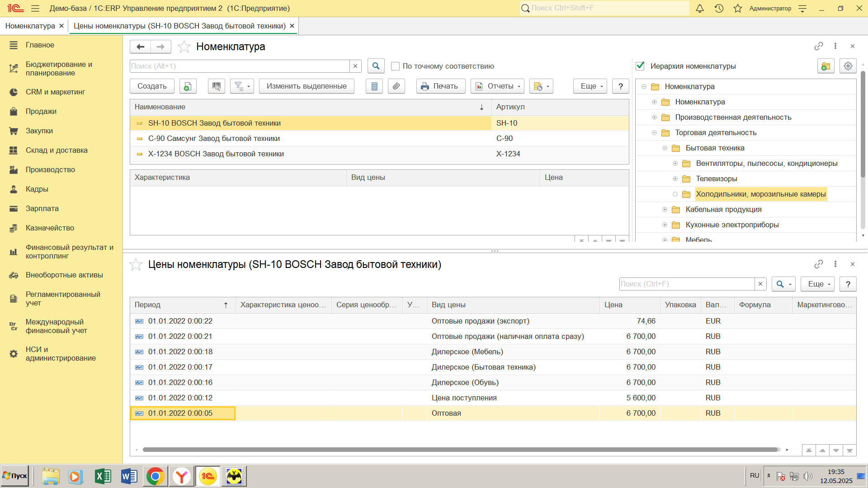The height and width of the screenshot is (488, 868).
Task: Expand the Производственная деятельность tree node
Action: 654,117
